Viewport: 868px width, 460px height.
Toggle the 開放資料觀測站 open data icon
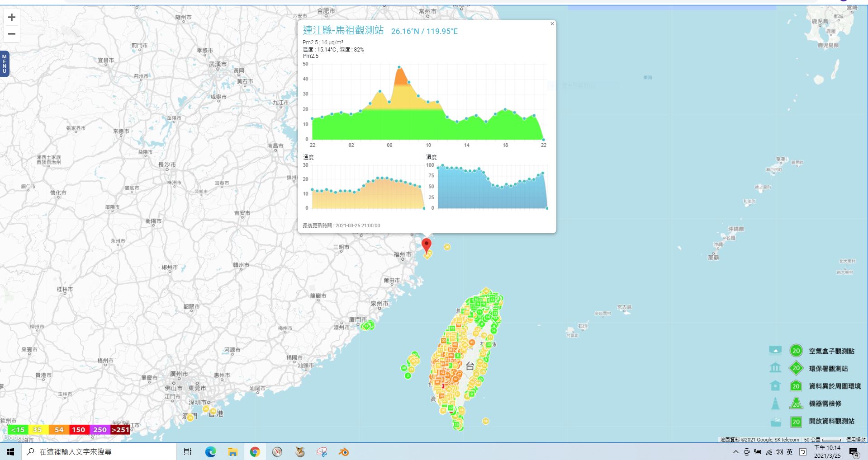click(776, 422)
